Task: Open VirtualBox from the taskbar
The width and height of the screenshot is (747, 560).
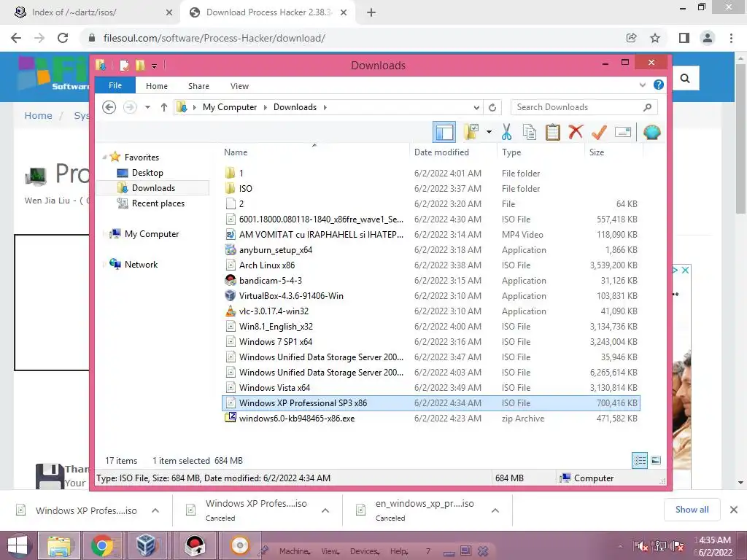Action: tap(146, 545)
